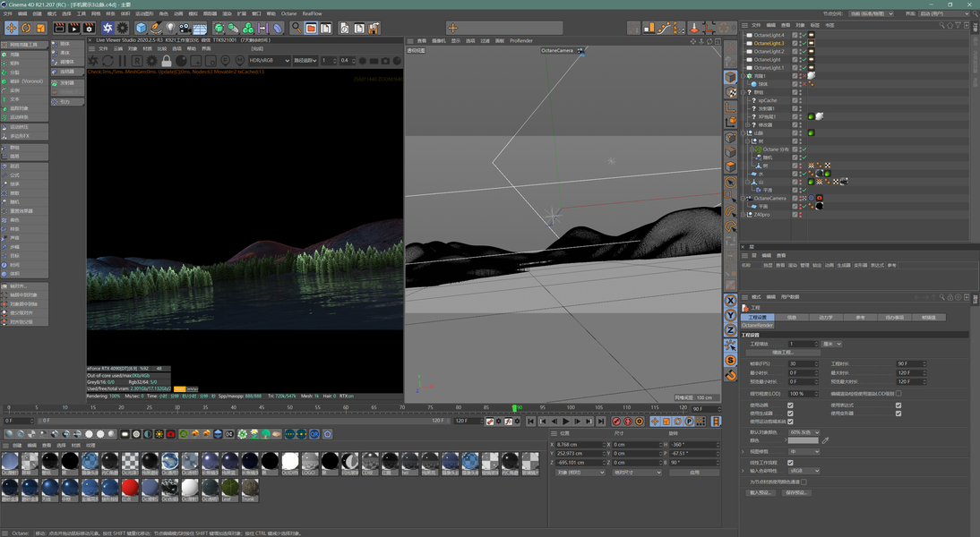Enable the LOD render limit checkbox
Screen dimensions: 980x537
pyautogui.click(x=898, y=394)
